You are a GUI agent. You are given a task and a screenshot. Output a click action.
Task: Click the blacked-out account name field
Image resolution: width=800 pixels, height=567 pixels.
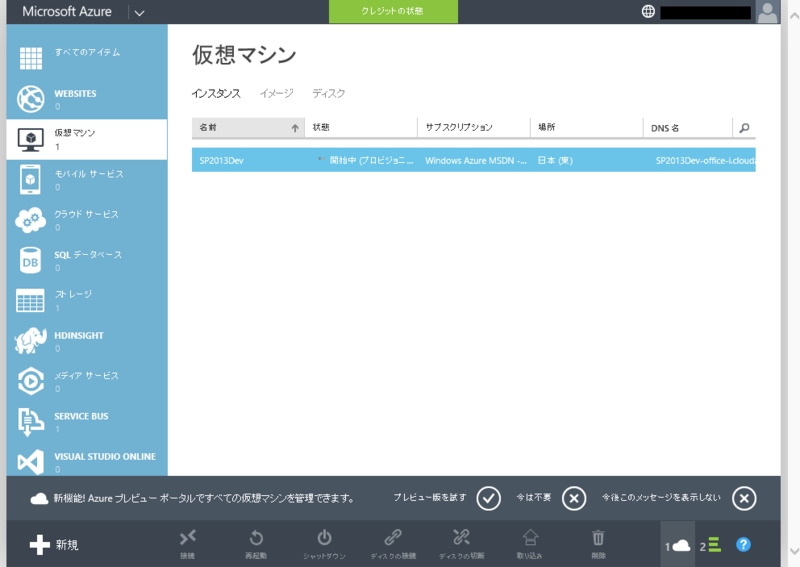pyautogui.click(x=705, y=12)
